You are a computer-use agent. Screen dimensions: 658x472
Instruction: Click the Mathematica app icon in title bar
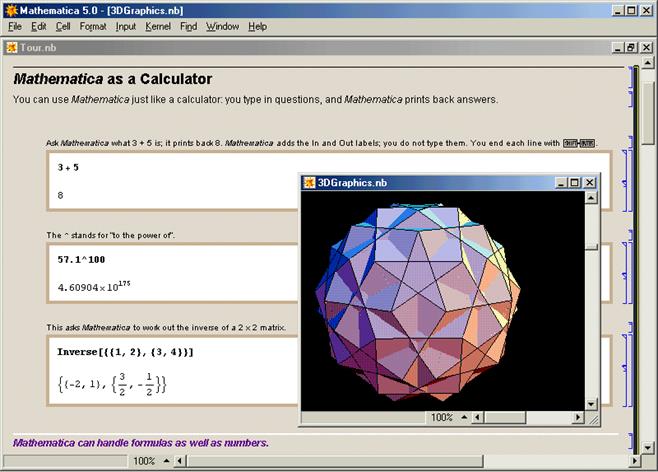pos(10,10)
